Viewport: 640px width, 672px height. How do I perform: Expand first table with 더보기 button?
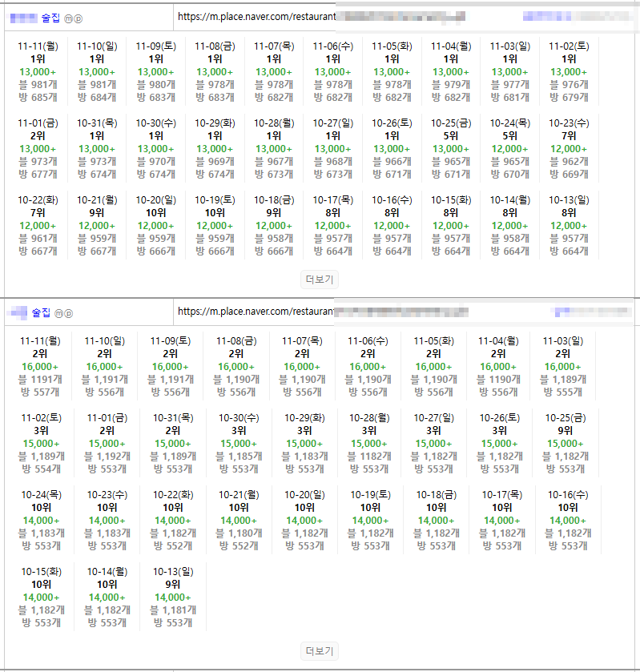(320, 280)
